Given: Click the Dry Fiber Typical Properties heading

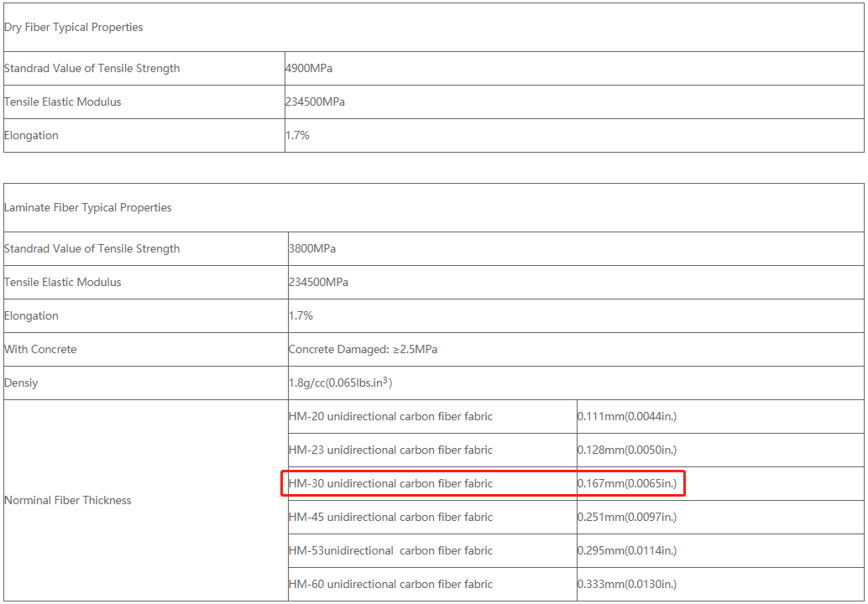Looking at the screenshot, I should click(74, 28).
